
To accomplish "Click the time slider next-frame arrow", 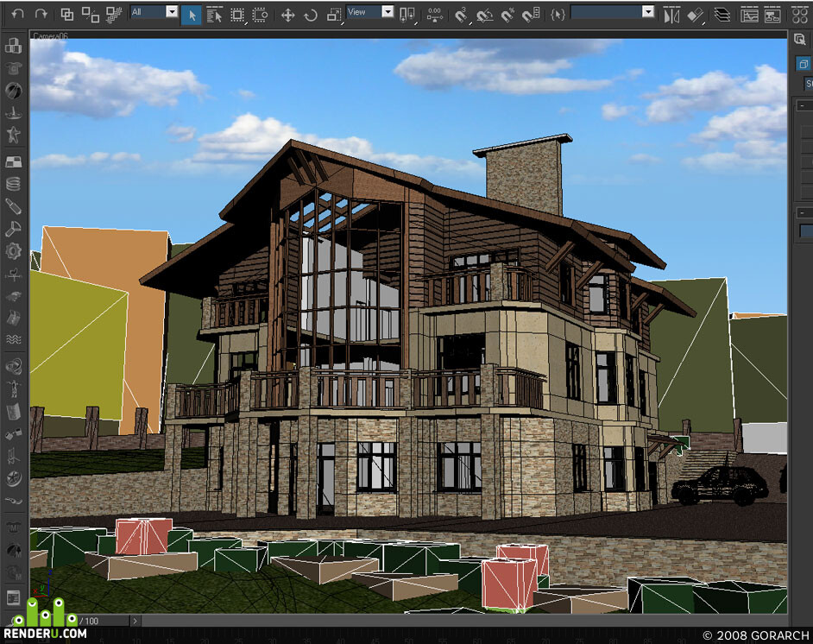I will click(x=135, y=621).
